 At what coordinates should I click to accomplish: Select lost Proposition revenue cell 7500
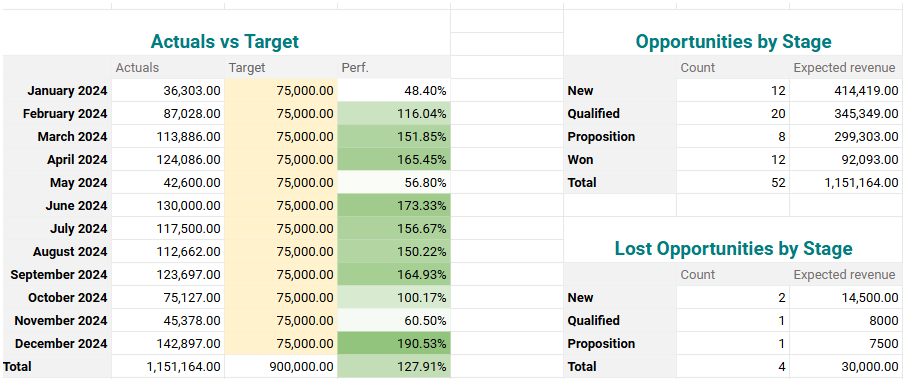coord(846,344)
